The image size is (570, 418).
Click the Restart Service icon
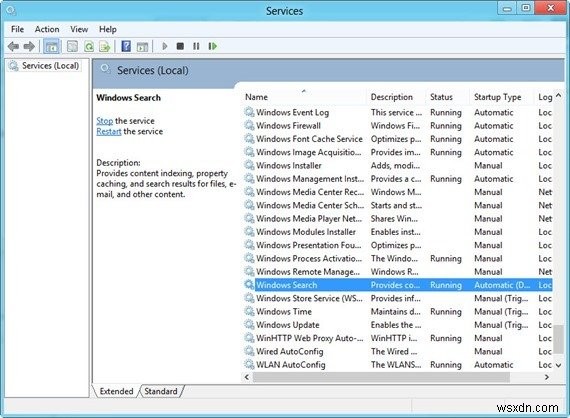[213, 46]
